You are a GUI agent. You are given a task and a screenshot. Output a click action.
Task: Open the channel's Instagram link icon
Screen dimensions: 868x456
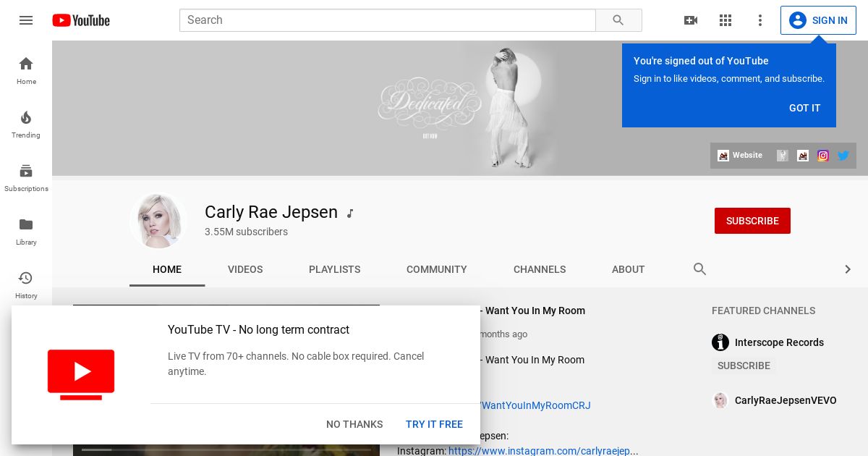click(x=823, y=156)
